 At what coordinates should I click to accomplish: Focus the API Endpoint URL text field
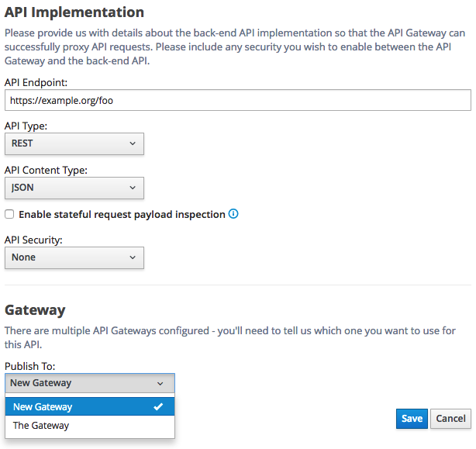click(x=238, y=100)
